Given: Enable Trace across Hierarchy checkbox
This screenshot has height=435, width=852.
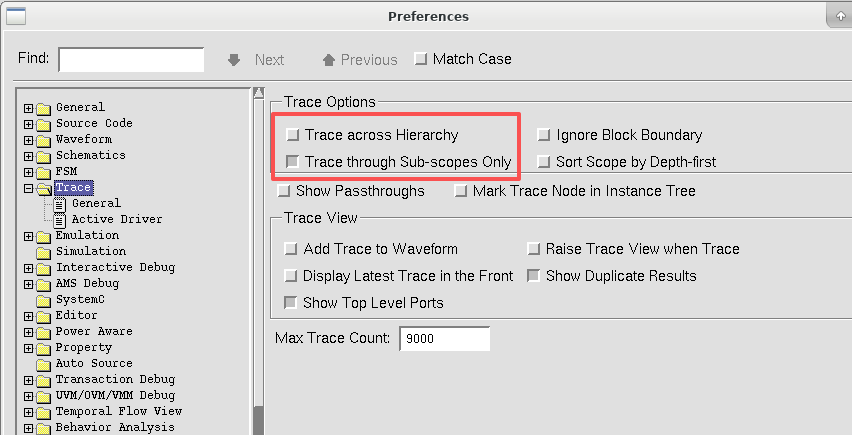Looking at the screenshot, I should (292, 135).
